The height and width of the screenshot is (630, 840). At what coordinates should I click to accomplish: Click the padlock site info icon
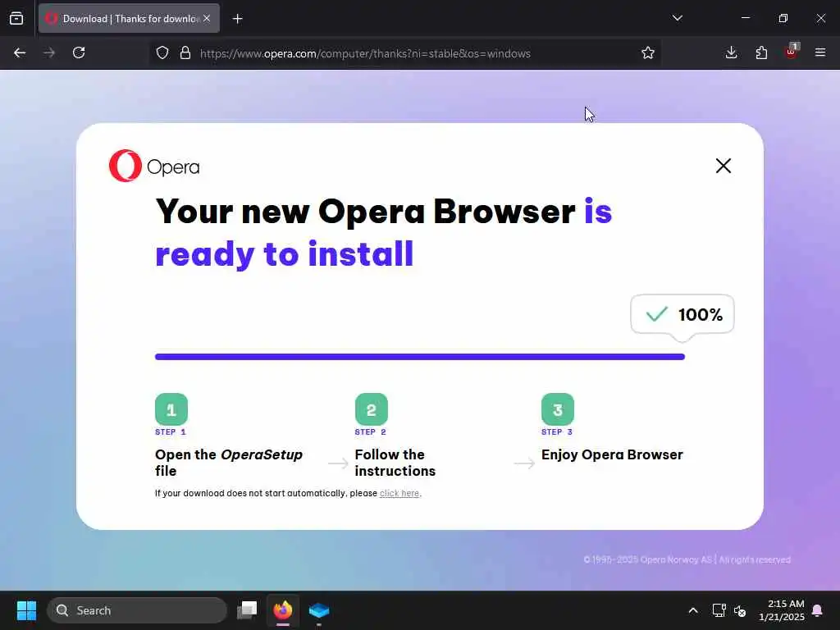pos(185,52)
